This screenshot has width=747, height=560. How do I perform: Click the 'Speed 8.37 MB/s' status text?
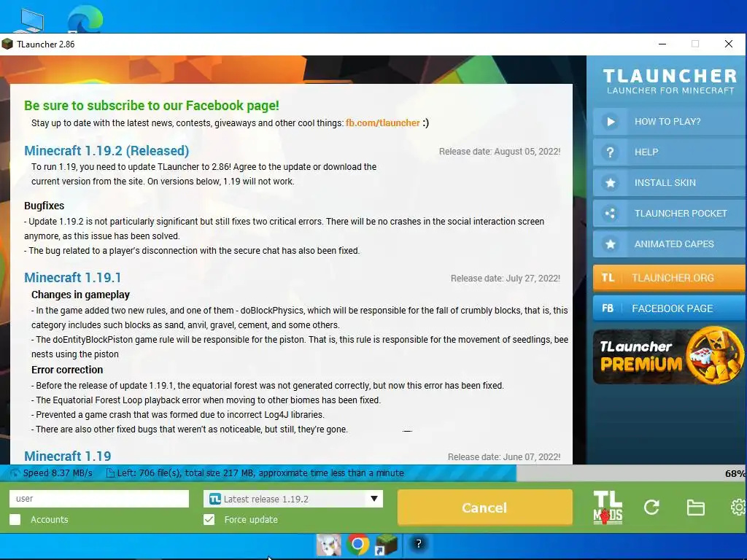[58, 472]
